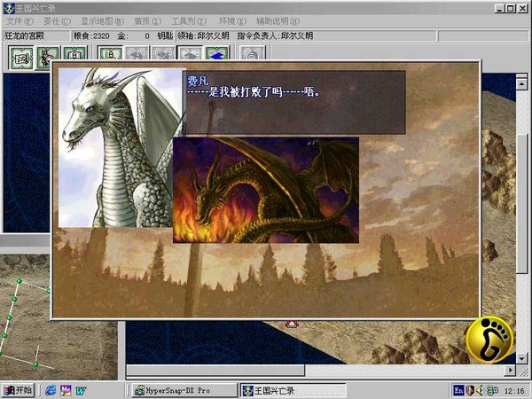
Task: Click the 金: 0 gold value
Action: tap(133, 35)
